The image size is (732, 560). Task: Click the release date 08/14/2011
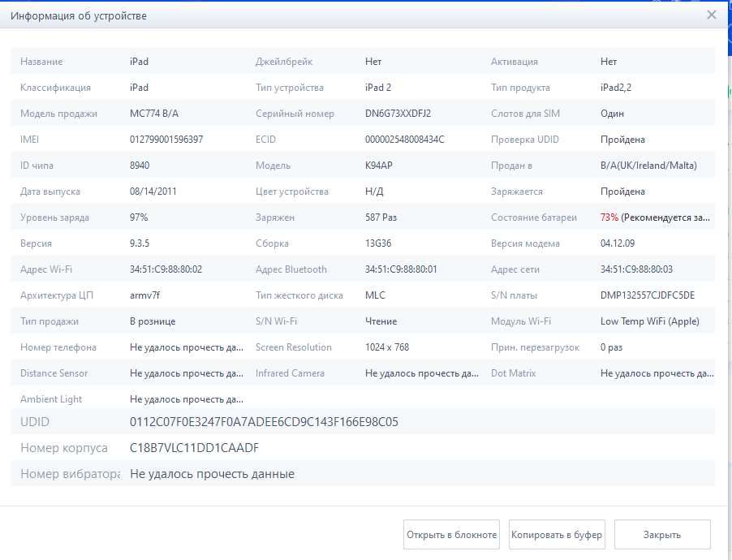tap(153, 192)
